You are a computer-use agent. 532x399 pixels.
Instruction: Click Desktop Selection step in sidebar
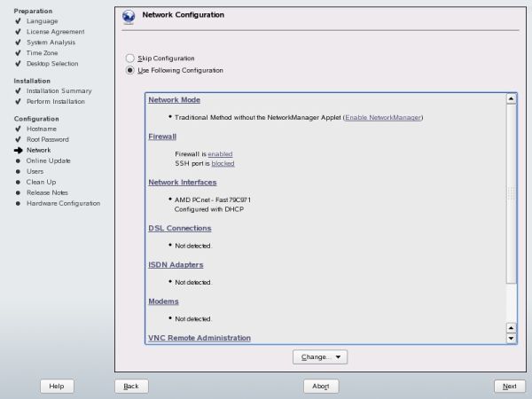52,64
